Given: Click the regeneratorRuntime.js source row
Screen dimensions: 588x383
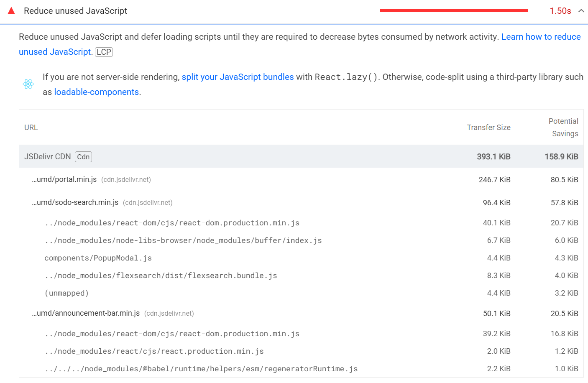Looking at the screenshot, I should pyautogui.click(x=301, y=369).
